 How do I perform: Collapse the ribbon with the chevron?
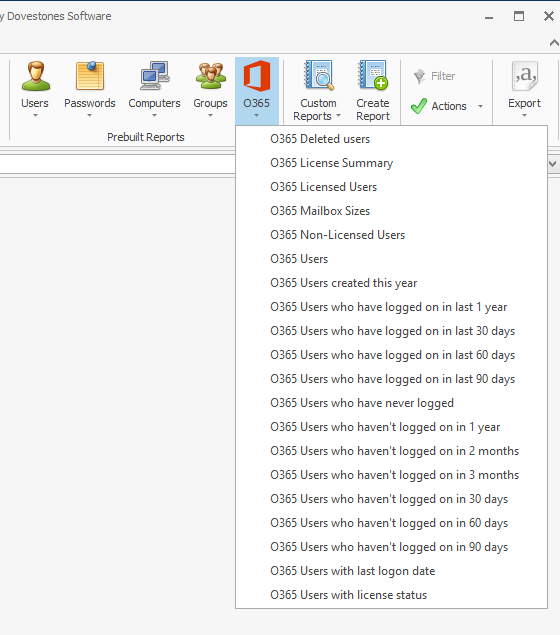pyautogui.click(x=554, y=43)
